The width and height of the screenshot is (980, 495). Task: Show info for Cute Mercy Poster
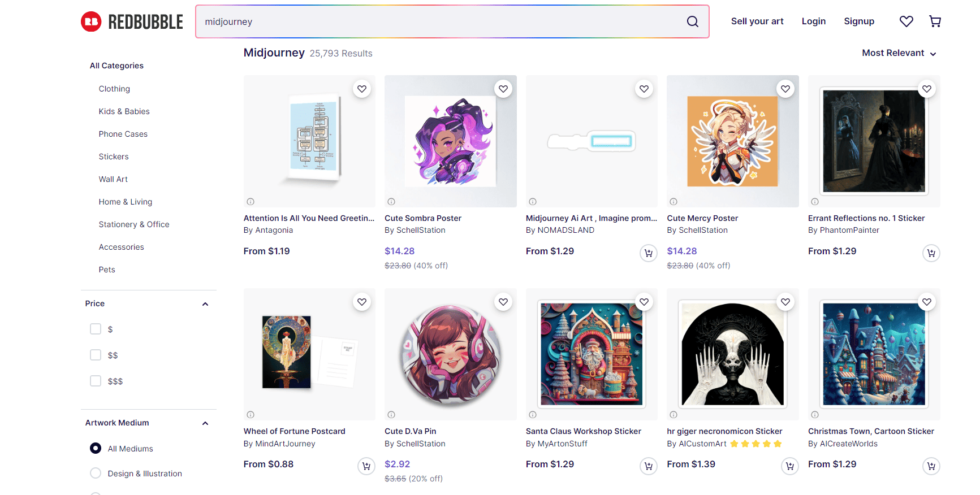coord(674,202)
